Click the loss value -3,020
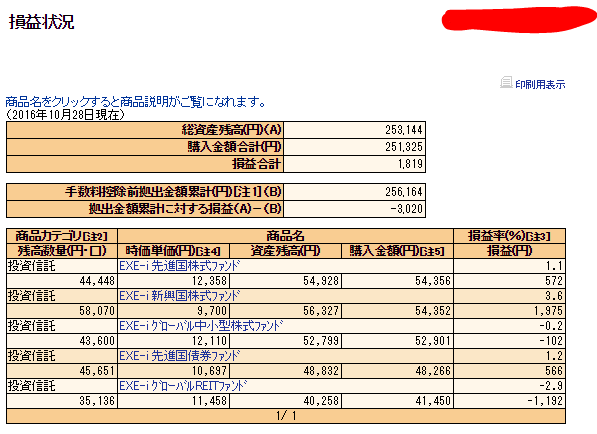 [407, 209]
